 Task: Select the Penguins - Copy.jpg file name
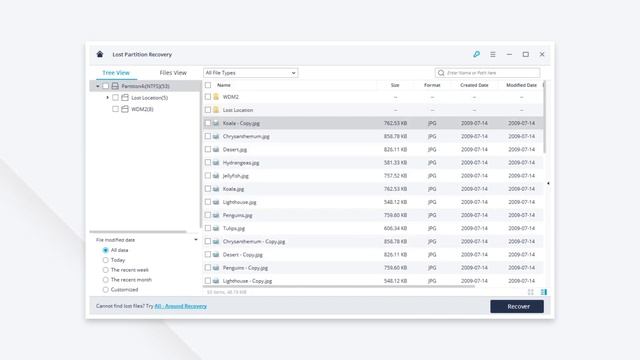(x=245, y=268)
